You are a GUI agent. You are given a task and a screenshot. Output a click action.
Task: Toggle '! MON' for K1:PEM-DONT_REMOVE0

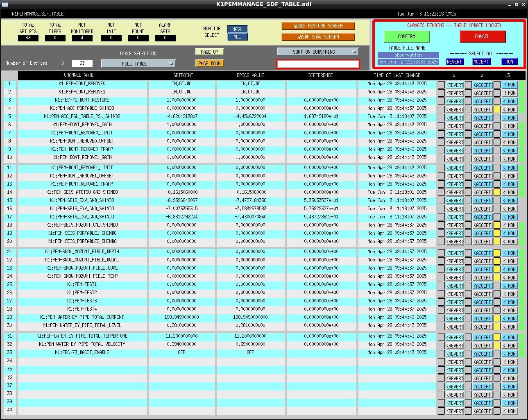pyautogui.click(x=510, y=85)
